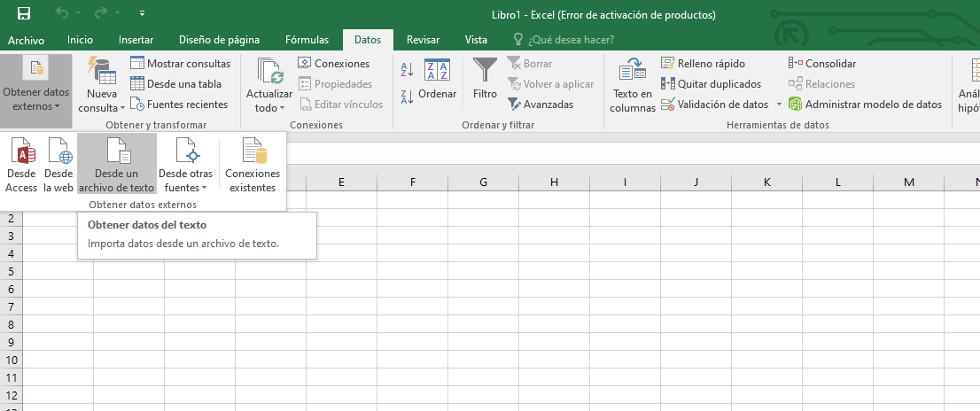
Task: Click the Relaciones command
Action: 821,83
